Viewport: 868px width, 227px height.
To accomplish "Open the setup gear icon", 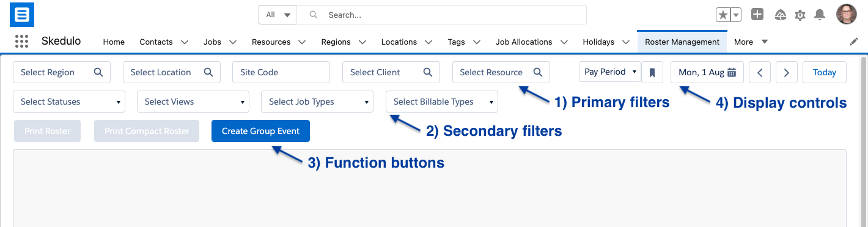I will click(800, 15).
